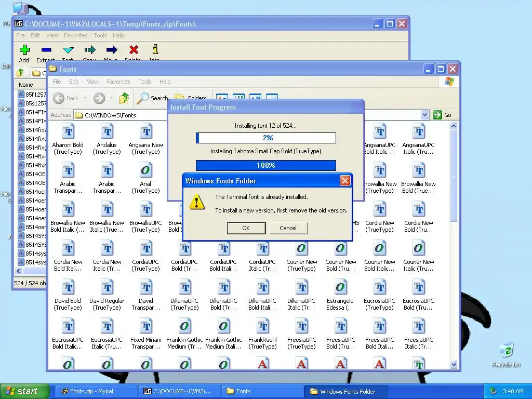This screenshot has width=532, height=399.
Task: Close the Windows Fonts Folder warning dialog
Action: click(345, 180)
